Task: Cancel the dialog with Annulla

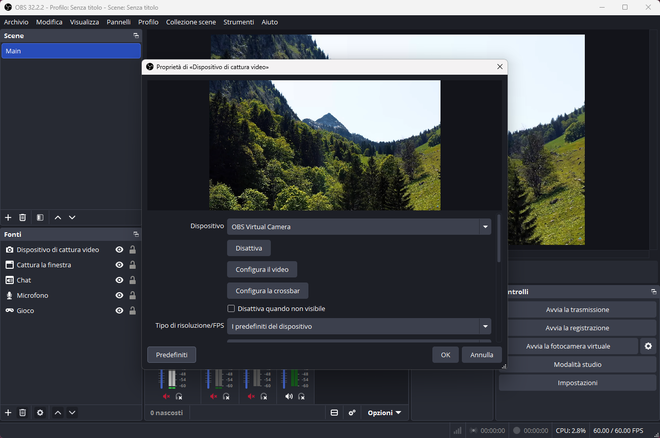Action: (x=482, y=355)
